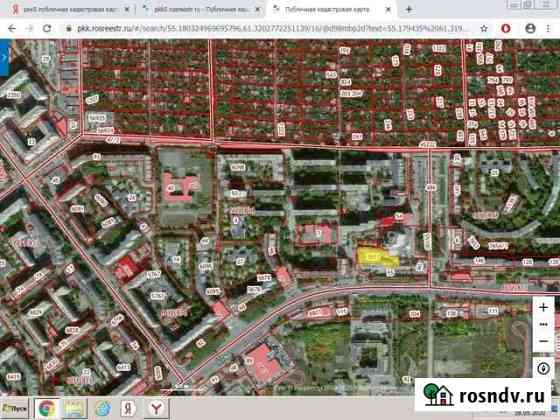Switch to the second pkk.rosreestr.ru tab
The image size is (560, 420).
pos(202,10)
